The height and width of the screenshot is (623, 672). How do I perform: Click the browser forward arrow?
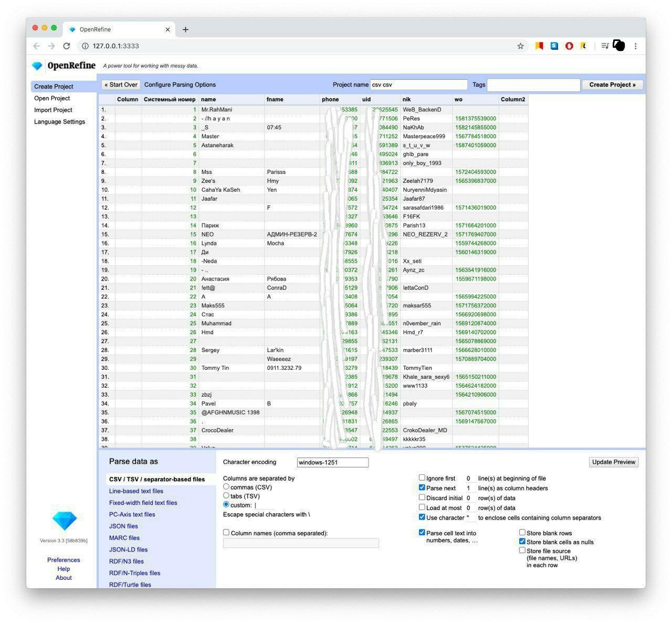(51, 46)
